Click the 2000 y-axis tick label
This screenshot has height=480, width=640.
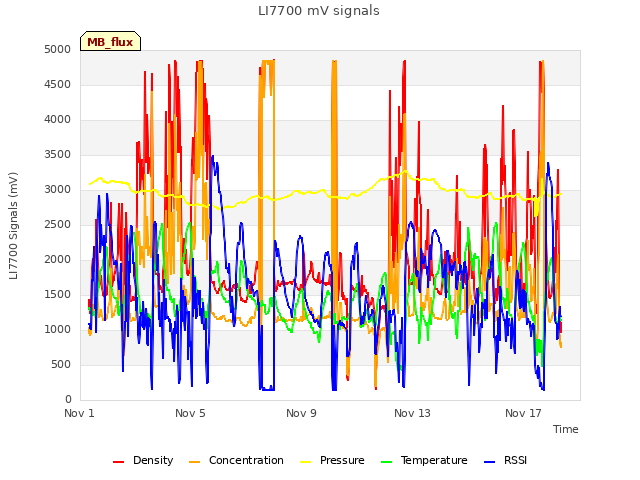58,260
